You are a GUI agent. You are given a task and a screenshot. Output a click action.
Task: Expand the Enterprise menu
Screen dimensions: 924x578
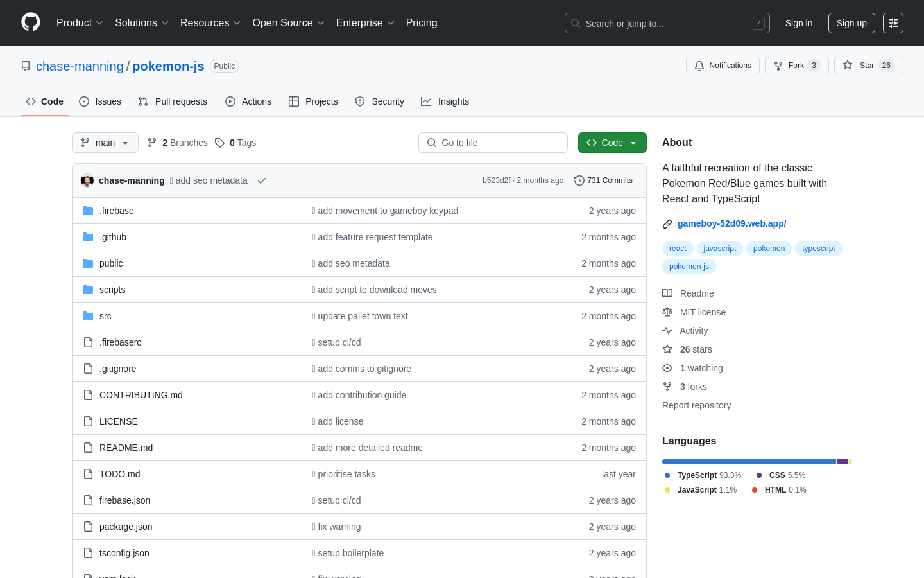(365, 23)
